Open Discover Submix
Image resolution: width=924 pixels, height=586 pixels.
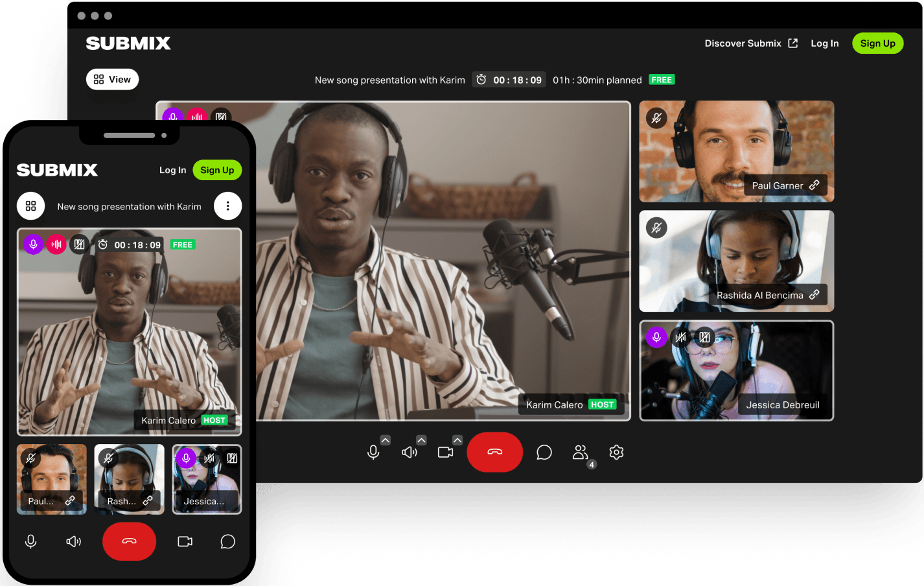(750, 43)
